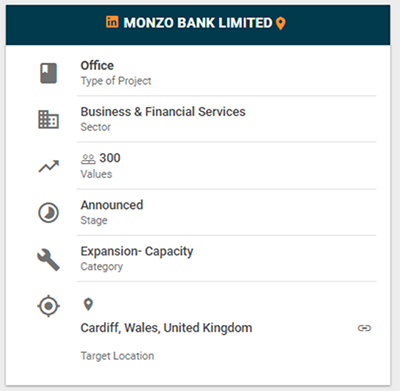Click the MONZO BANK LIMITED title
The width and height of the screenshot is (400, 391).
pyautogui.click(x=198, y=23)
